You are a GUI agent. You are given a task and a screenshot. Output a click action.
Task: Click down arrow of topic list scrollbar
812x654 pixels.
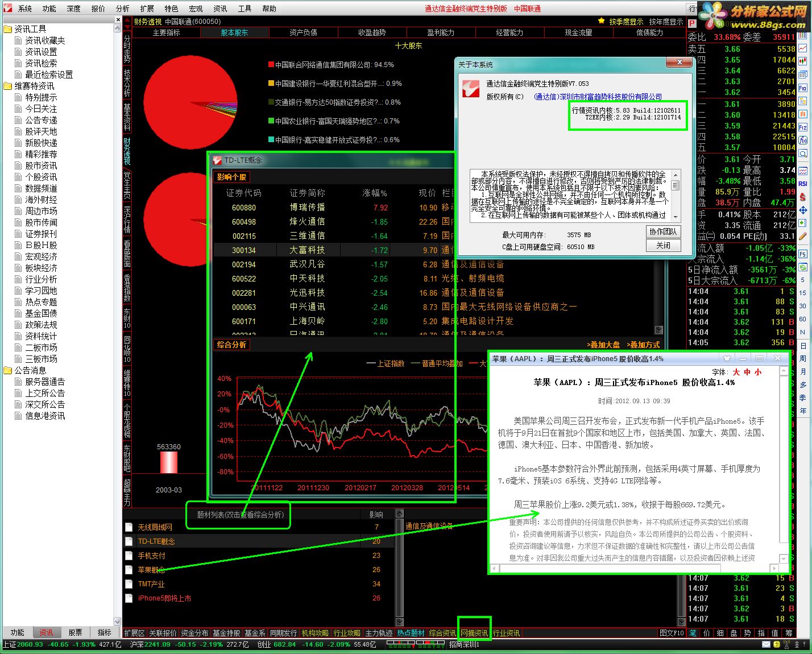[x=399, y=622]
